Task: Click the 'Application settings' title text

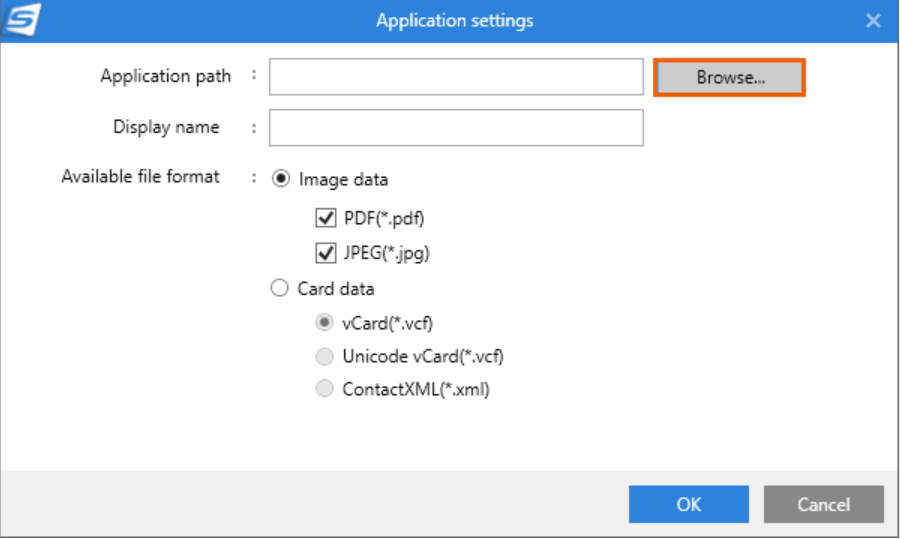Action: 455,21
